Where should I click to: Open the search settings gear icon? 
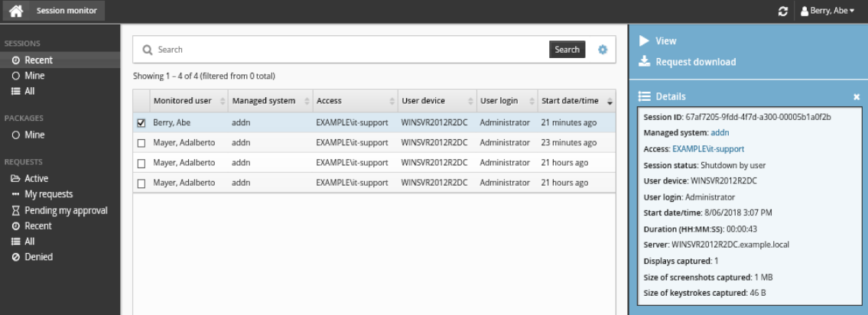(x=603, y=50)
